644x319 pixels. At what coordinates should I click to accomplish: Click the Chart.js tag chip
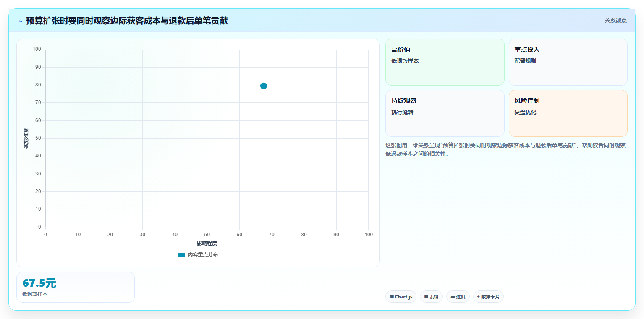coord(401,297)
